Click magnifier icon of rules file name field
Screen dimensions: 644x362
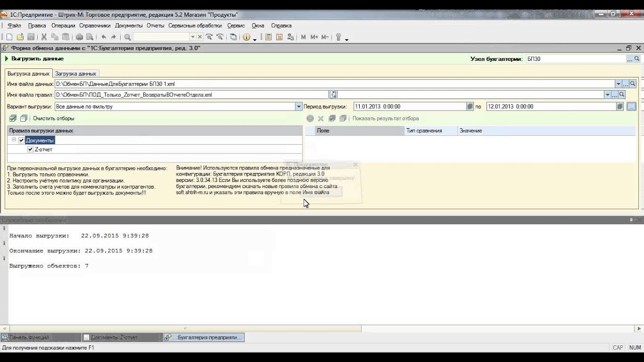tap(622, 95)
